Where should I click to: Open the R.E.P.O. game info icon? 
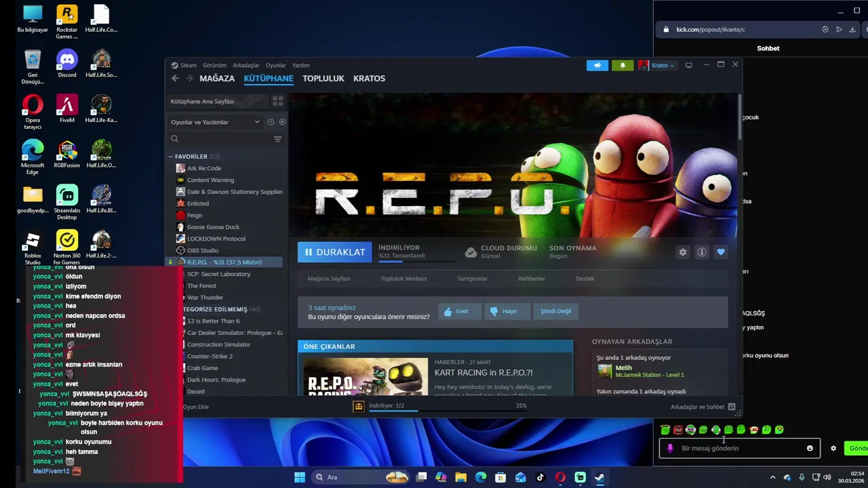tap(702, 252)
